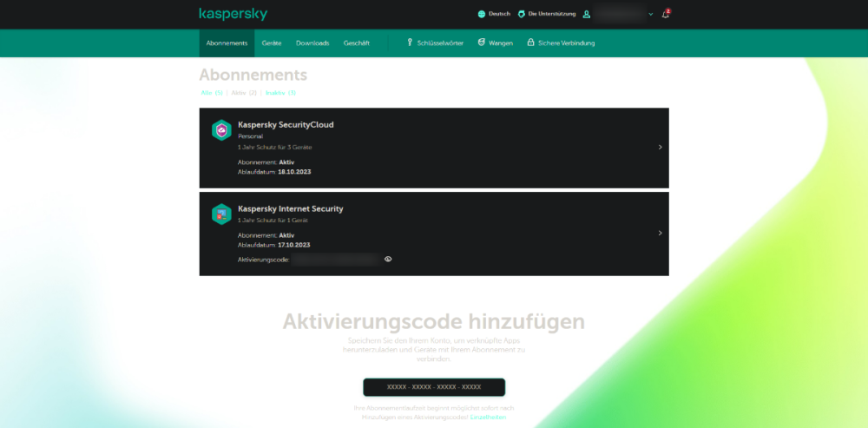The width and height of the screenshot is (868, 428).
Task: Click the Ablaufdatum 18.10.2023 text
Action: point(274,172)
